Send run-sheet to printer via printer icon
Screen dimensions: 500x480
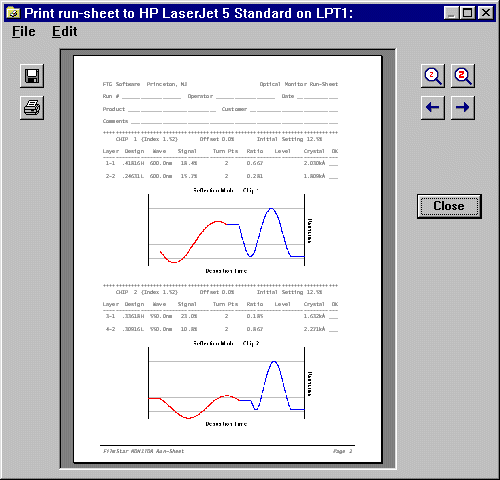click(x=32, y=108)
